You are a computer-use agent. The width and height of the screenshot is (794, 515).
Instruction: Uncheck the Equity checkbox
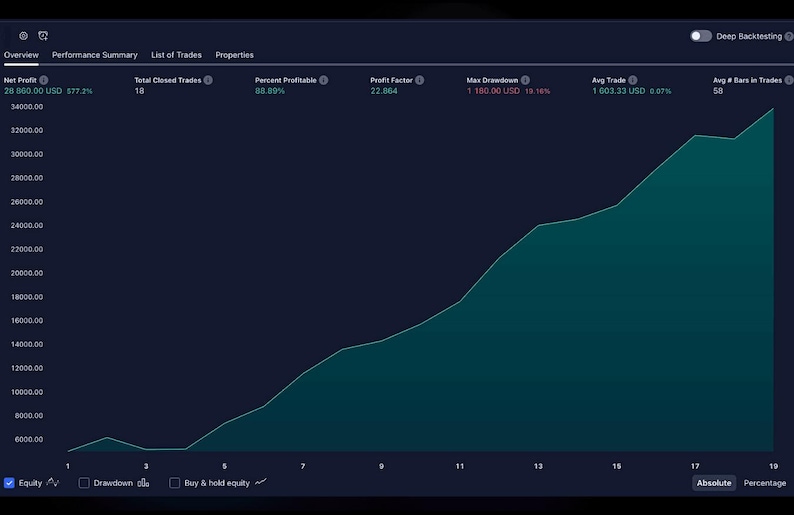(x=9, y=483)
